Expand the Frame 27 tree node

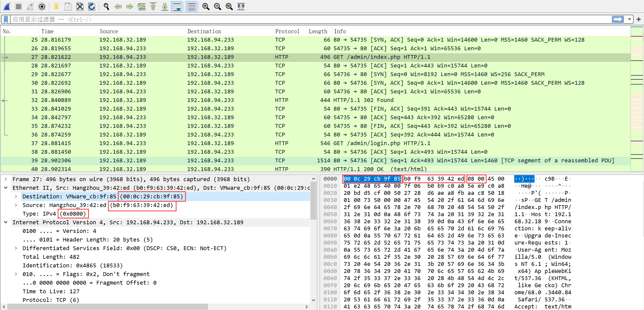click(6, 179)
